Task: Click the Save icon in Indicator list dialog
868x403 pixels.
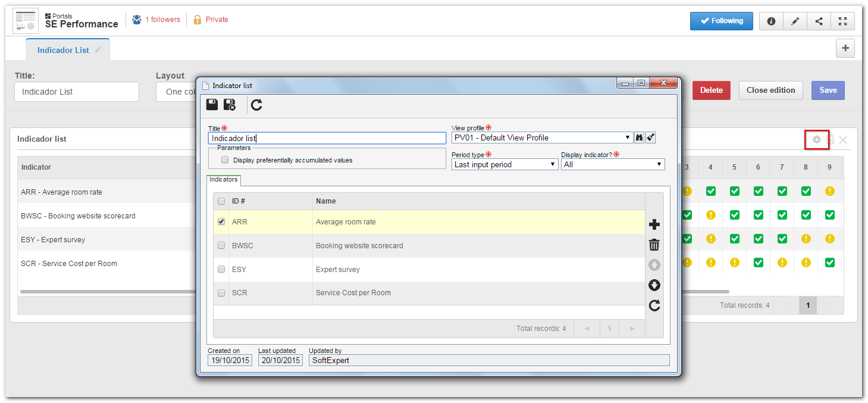Action: click(212, 105)
